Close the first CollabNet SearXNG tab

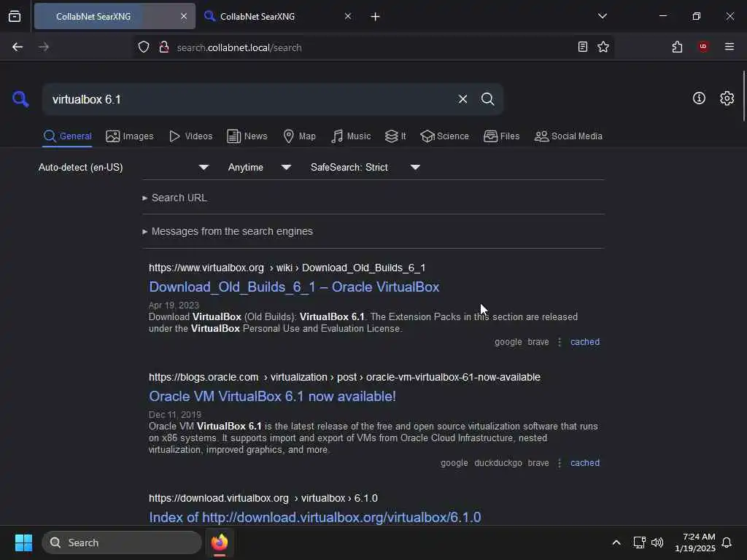click(x=184, y=16)
